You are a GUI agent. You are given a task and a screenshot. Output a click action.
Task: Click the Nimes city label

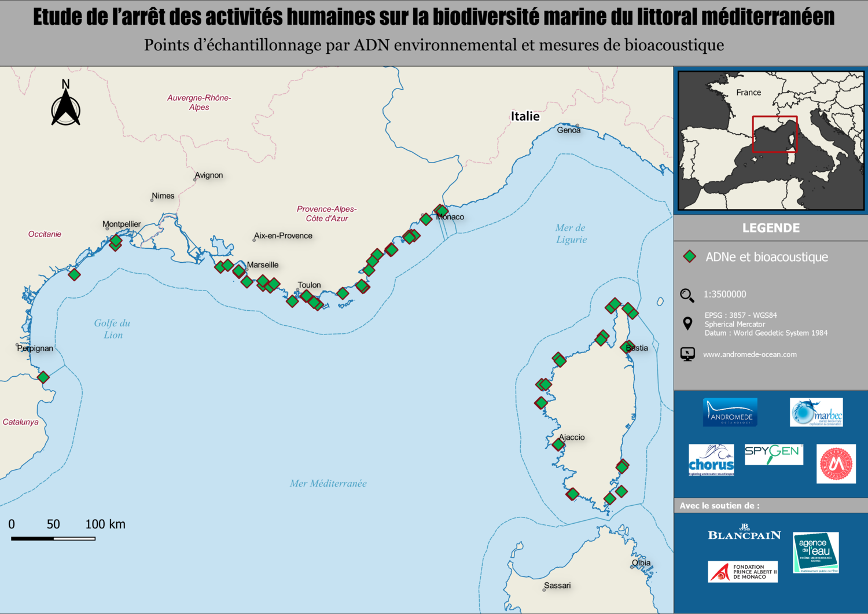pyautogui.click(x=163, y=196)
